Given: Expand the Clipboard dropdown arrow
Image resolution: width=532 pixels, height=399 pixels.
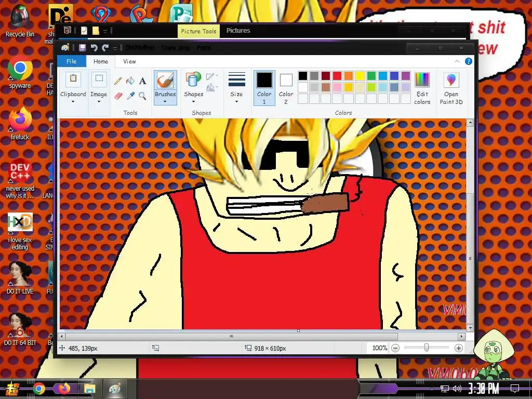Looking at the screenshot, I should (73, 101).
